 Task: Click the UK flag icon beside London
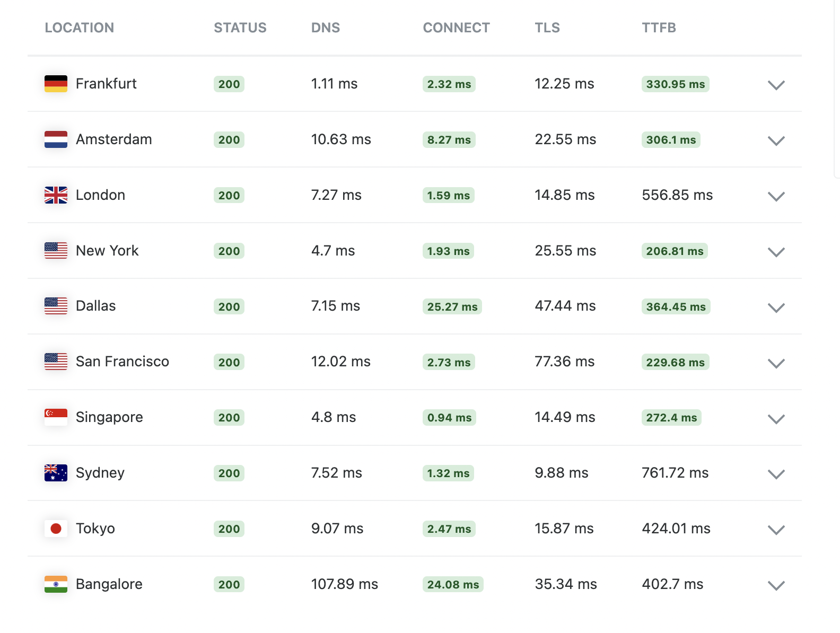click(56, 195)
